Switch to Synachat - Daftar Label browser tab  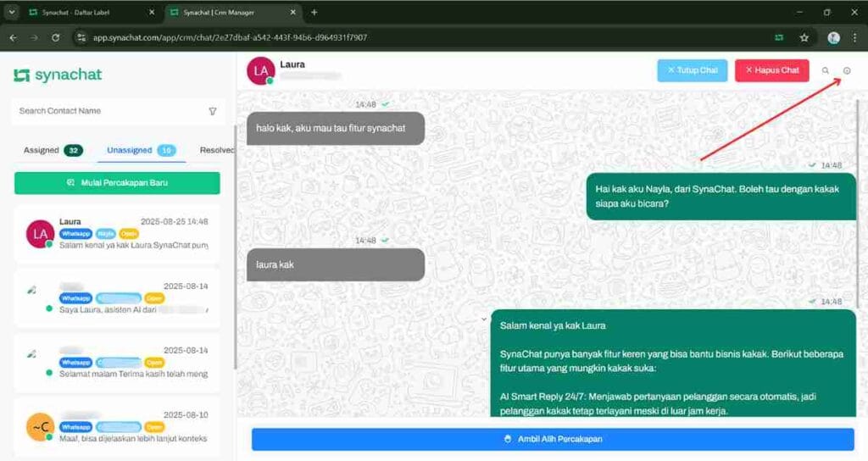(92, 12)
